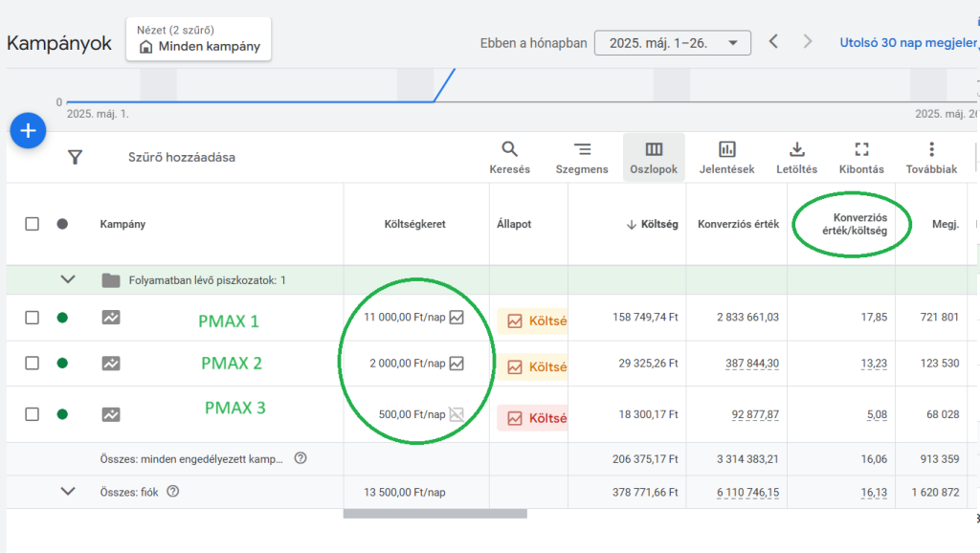Open the date range dropdown 2025. máj. 1–26.

point(671,43)
